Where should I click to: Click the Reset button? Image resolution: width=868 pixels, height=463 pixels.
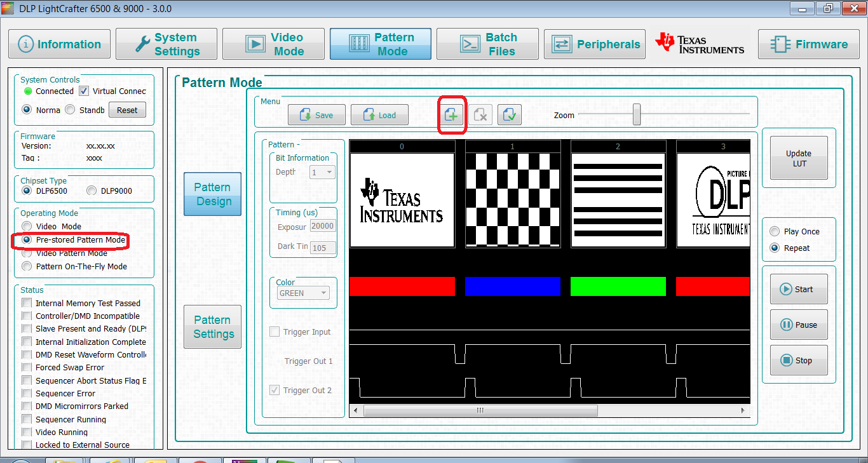(x=127, y=110)
